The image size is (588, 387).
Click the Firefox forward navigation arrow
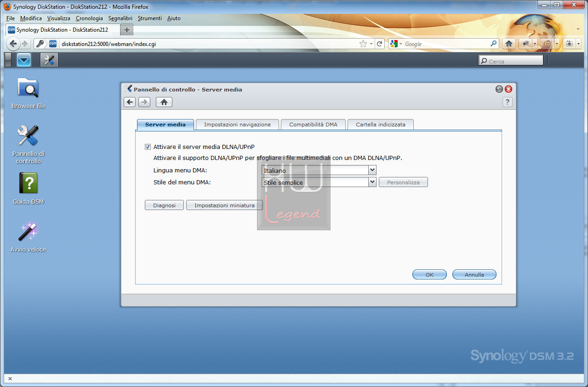[x=25, y=44]
